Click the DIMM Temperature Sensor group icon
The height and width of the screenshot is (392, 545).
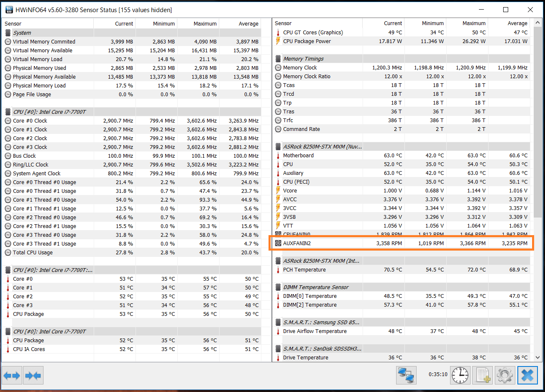[278, 287]
